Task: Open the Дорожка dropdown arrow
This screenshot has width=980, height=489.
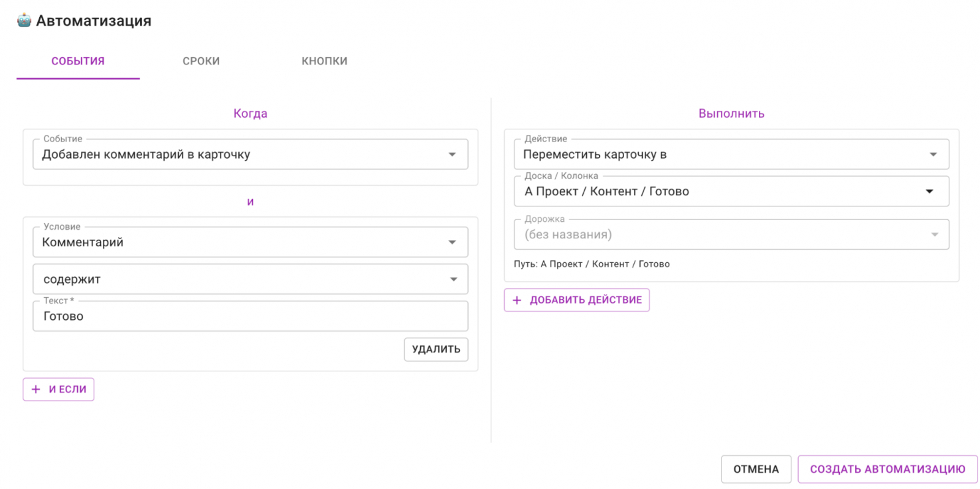Action: [x=934, y=235]
